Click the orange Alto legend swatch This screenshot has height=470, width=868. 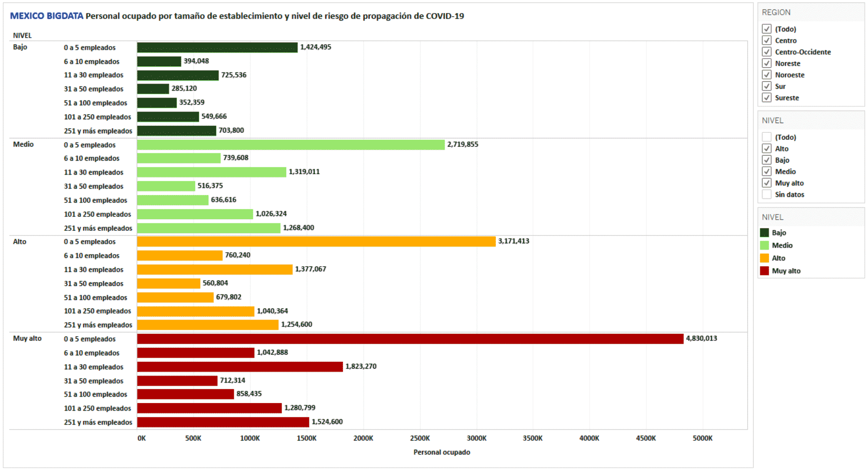coord(764,258)
